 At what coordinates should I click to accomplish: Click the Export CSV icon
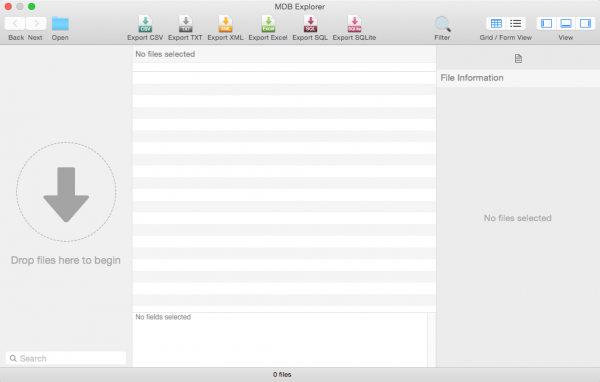[145, 24]
